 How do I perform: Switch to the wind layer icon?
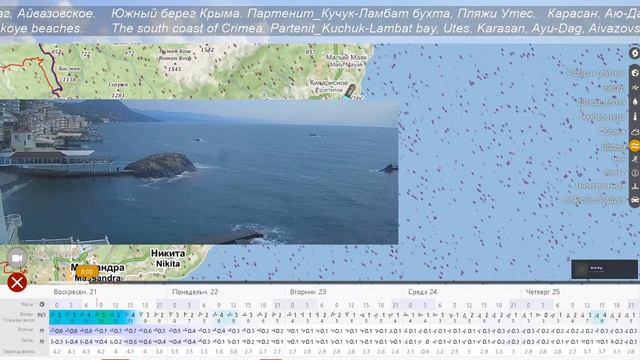click(x=635, y=87)
